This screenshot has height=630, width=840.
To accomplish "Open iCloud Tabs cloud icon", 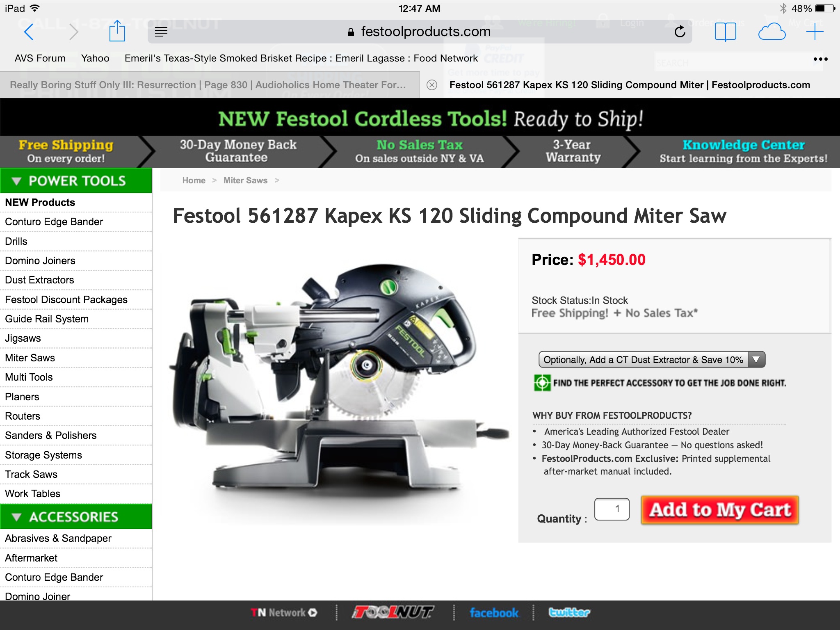I will (772, 32).
